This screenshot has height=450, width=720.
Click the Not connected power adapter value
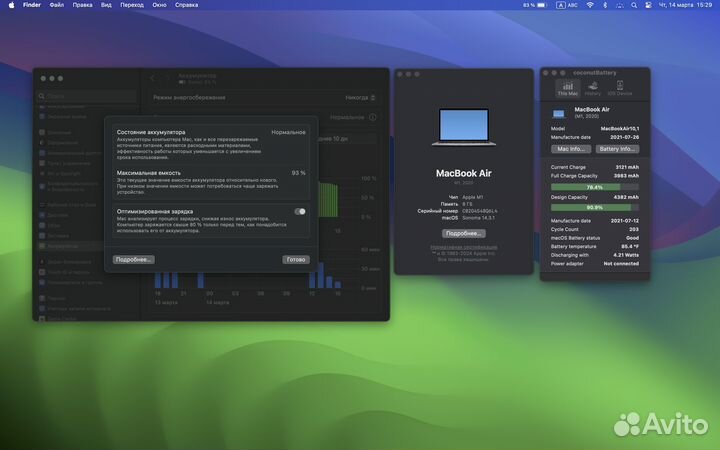point(621,264)
